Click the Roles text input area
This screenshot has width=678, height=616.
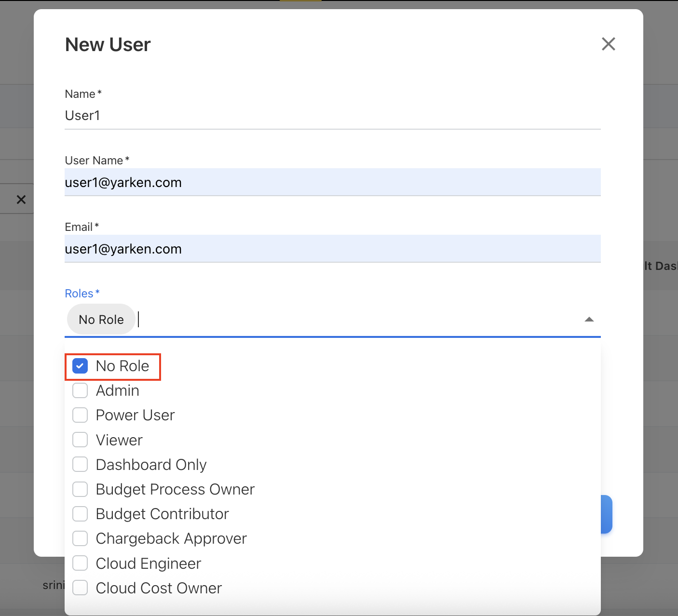tap(357, 320)
